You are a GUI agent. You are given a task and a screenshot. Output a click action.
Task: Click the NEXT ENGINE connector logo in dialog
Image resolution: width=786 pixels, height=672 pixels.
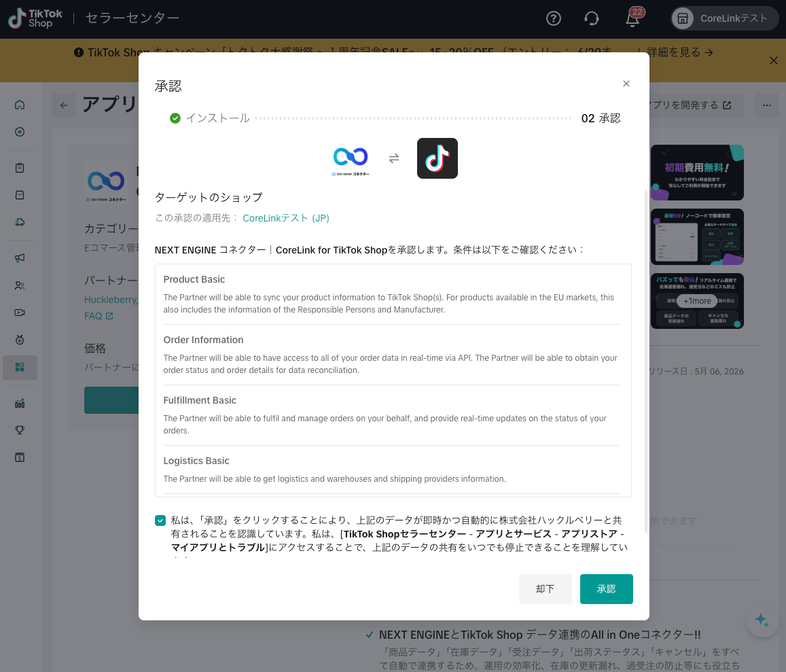[351, 160]
